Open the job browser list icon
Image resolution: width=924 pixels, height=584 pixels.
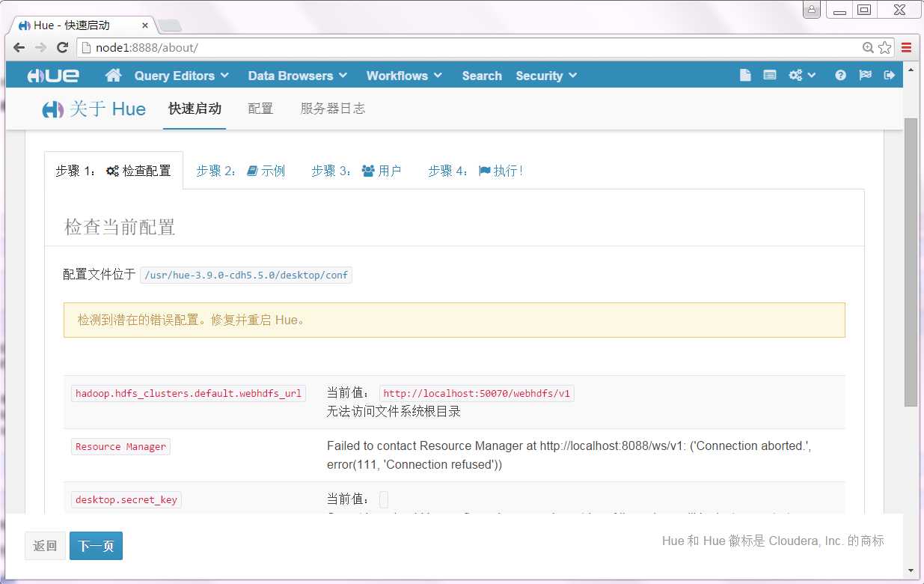769,76
